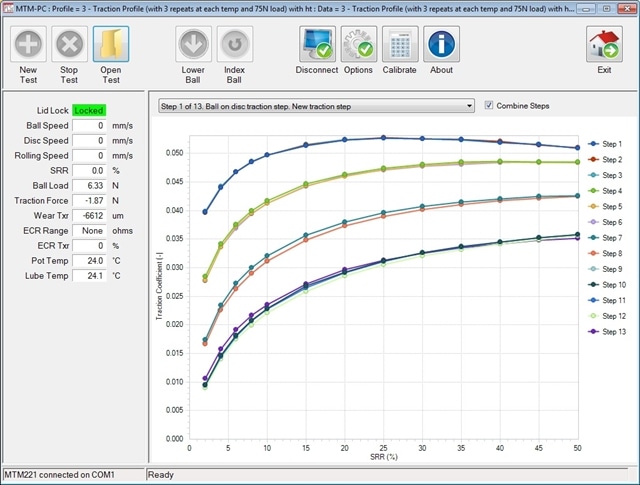The image size is (640, 485).
Task: Click the Index Ball icon
Action: [x=235, y=44]
